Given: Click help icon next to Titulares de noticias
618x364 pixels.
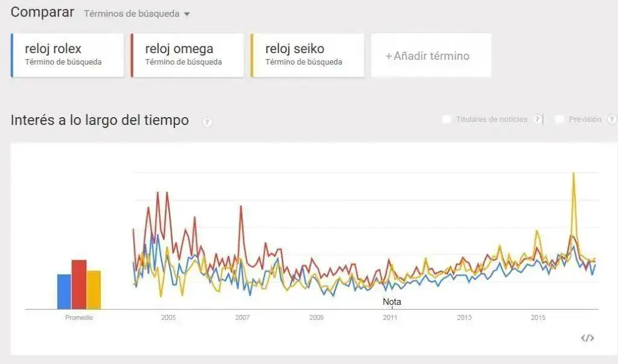Looking at the screenshot, I should click(538, 120).
